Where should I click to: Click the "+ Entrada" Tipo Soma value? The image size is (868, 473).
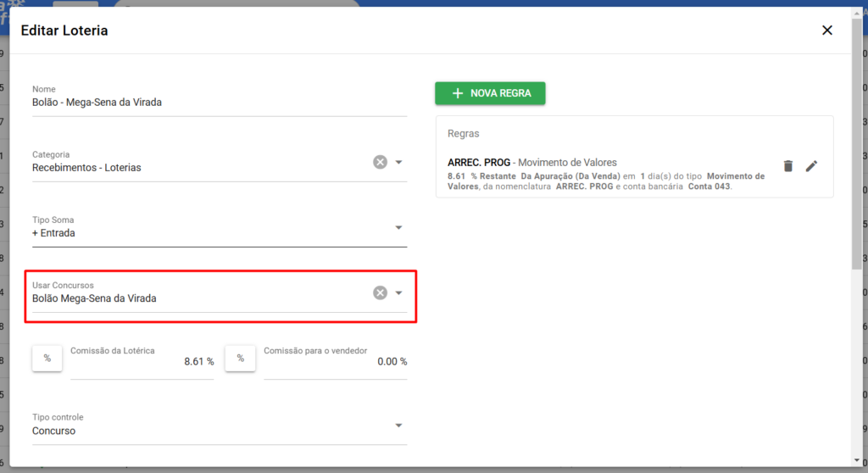pos(53,233)
